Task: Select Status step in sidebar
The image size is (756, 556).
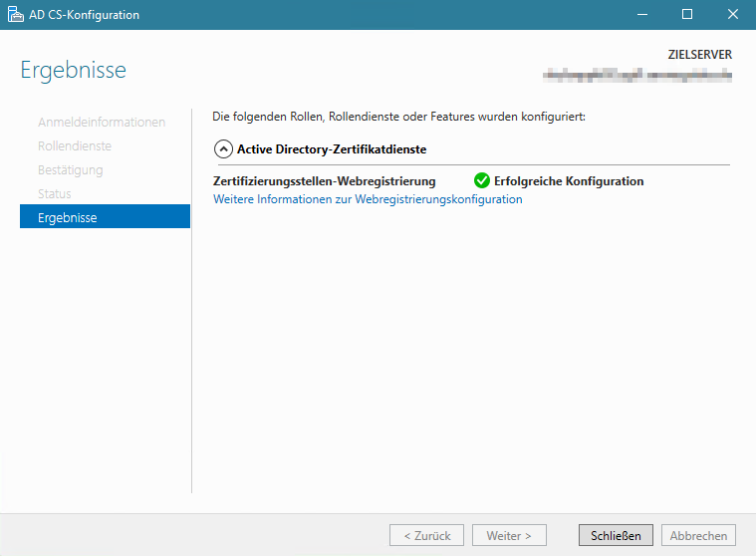Action: pos(55,194)
